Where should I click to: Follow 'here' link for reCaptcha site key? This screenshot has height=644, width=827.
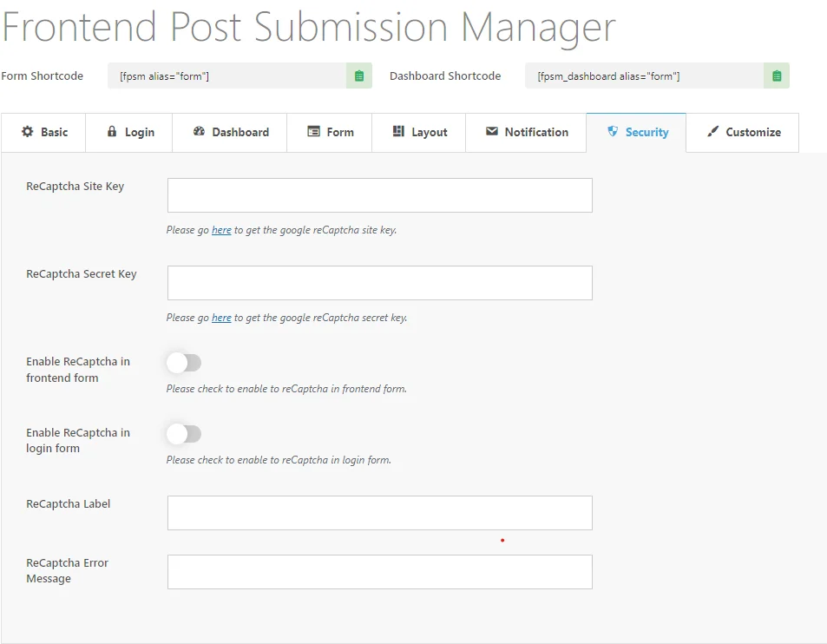click(221, 230)
